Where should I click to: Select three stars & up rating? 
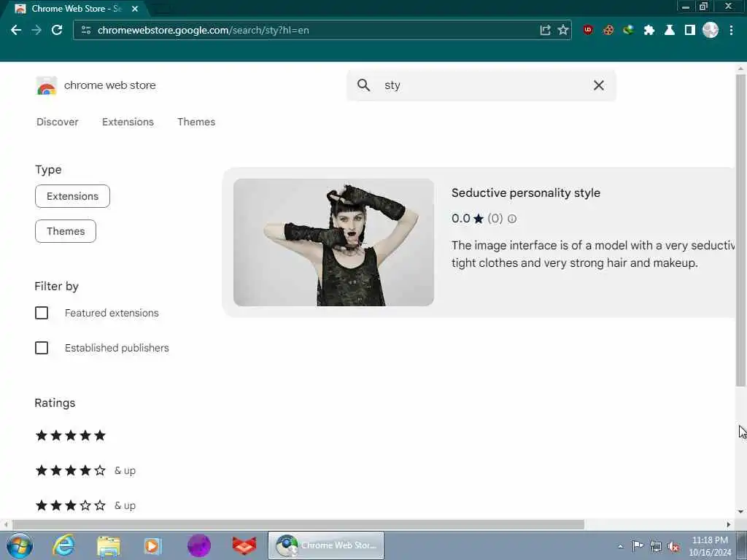point(85,505)
